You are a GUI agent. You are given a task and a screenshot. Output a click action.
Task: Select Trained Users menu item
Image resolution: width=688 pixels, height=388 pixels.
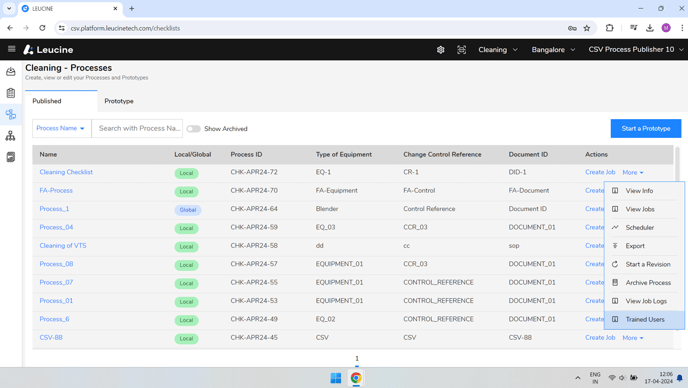pyautogui.click(x=644, y=320)
